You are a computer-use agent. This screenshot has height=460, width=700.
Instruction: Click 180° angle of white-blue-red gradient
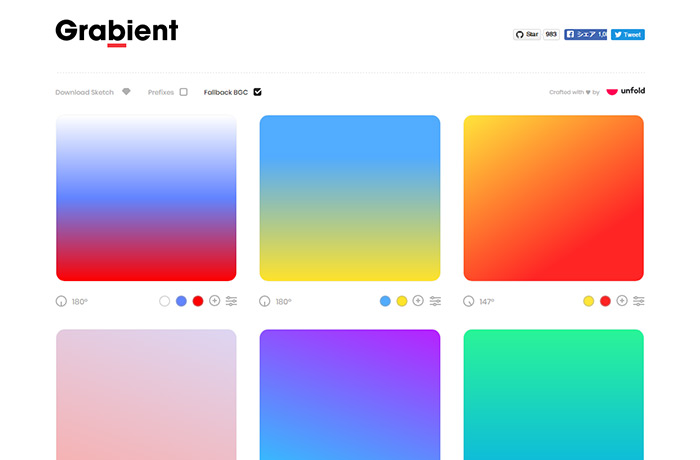pos(79,301)
